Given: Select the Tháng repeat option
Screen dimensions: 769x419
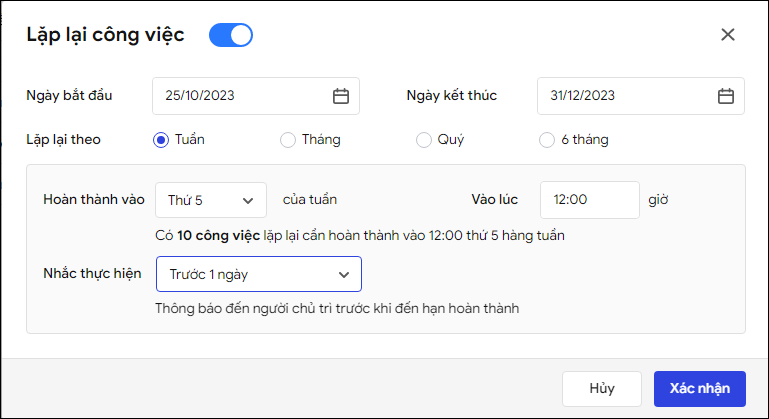Looking at the screenshot, I should tap(288, 140).
